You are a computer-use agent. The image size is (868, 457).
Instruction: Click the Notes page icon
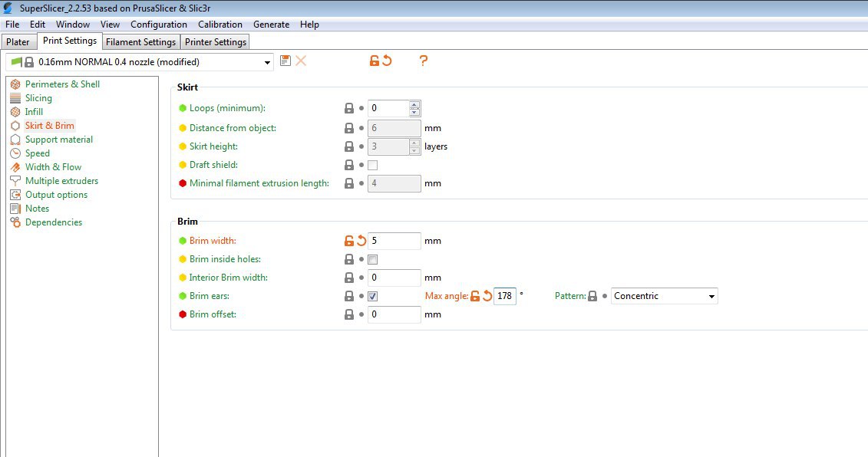pyautogui.click(x=15, y=209)
